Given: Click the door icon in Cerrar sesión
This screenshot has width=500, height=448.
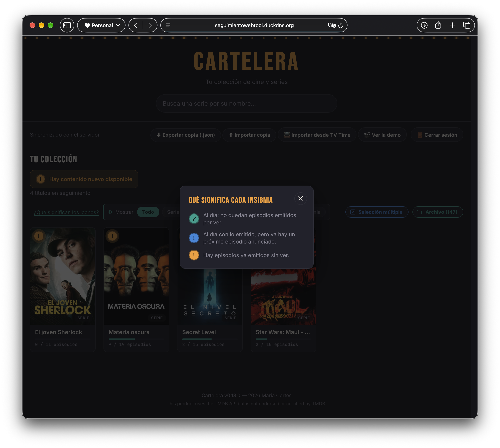Looking at the screenshot, I should 420,135.
